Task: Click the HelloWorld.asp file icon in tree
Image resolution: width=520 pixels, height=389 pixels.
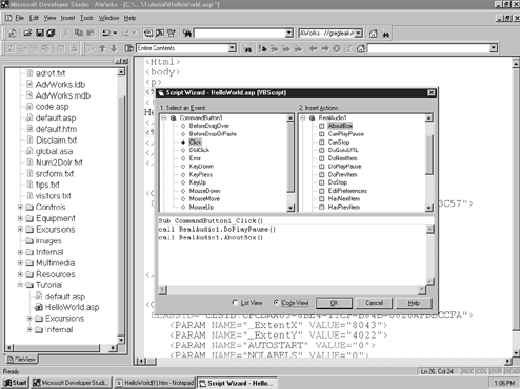Action: [x=38, y=307]
